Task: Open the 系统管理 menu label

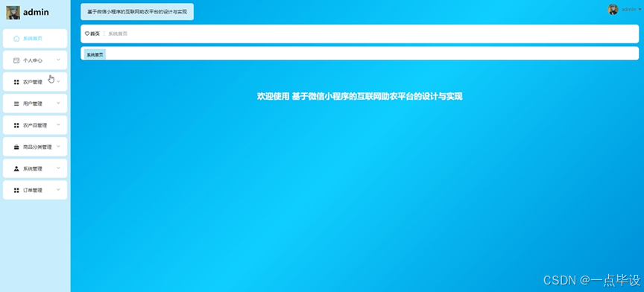Action: click(33, 169)
